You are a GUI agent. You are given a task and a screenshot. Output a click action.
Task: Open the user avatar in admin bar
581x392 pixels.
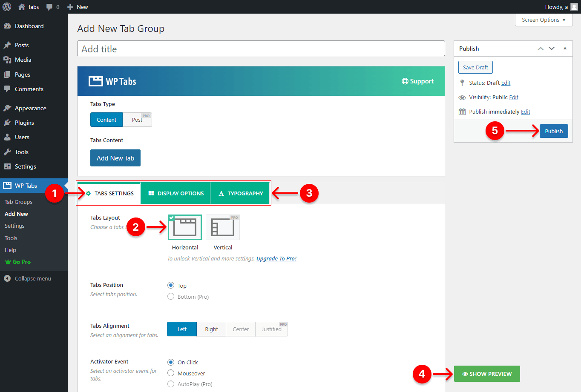coord(574,7)
